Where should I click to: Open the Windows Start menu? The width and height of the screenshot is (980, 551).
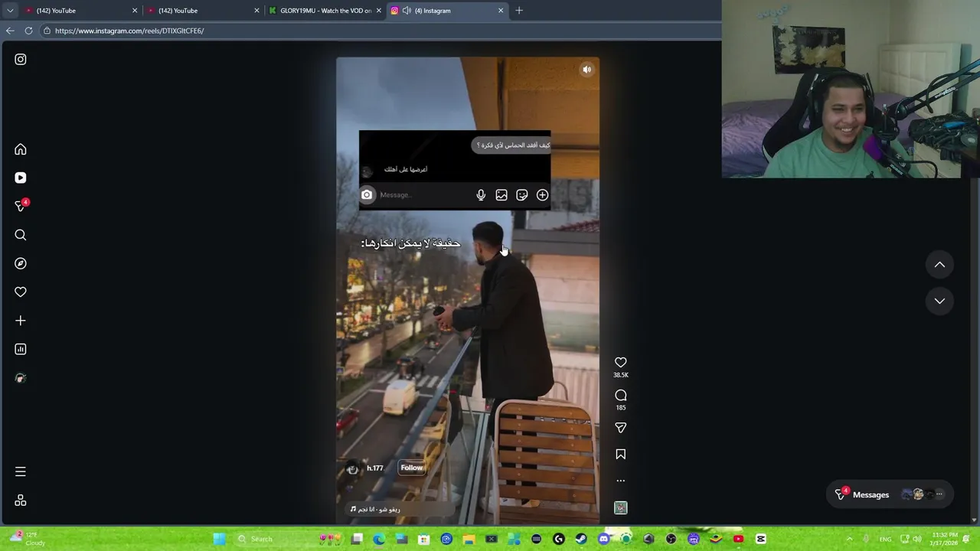(x=219, y=539)
